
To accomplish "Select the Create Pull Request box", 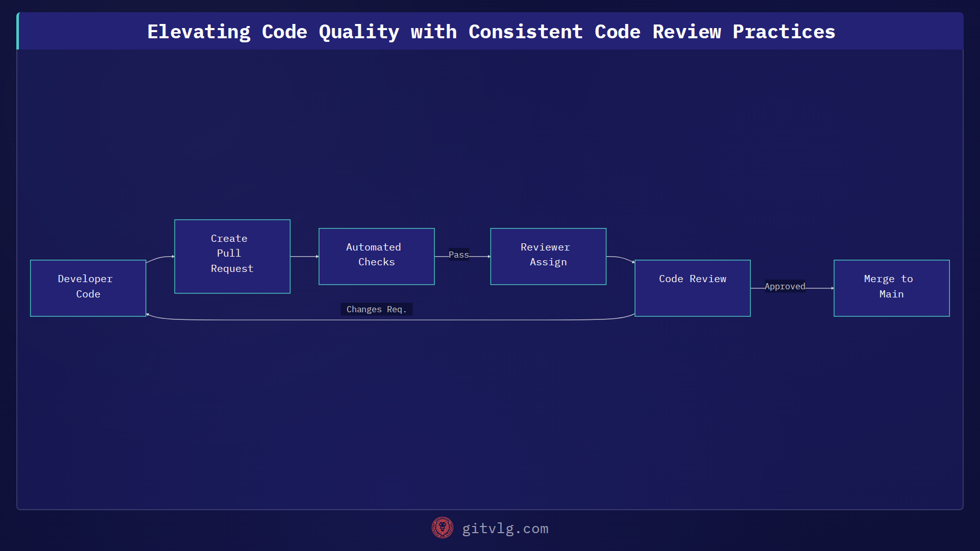I will click(x=232, y=257).
